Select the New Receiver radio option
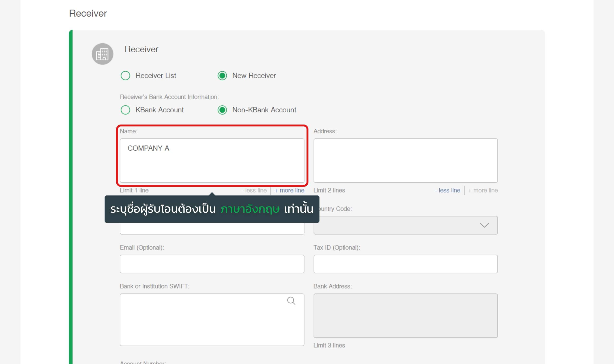The height and width of the screenshot is (364, 614). pyautogui.click(x=222, y=75)
